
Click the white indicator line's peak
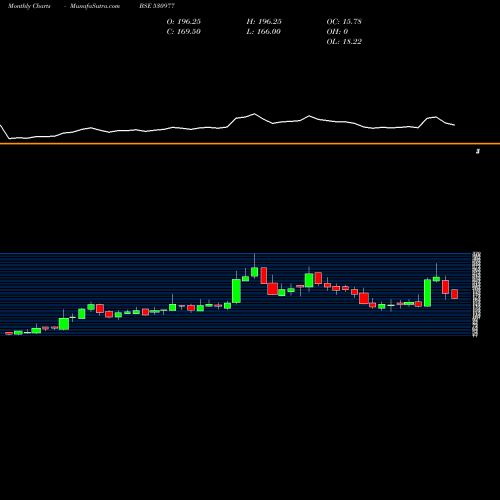click(254, 114)
